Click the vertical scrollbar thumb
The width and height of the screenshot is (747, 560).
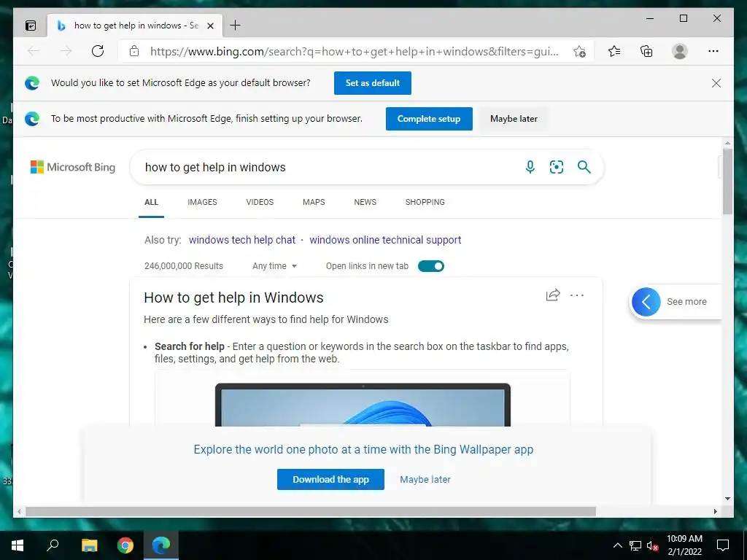(x=727, y=181)
